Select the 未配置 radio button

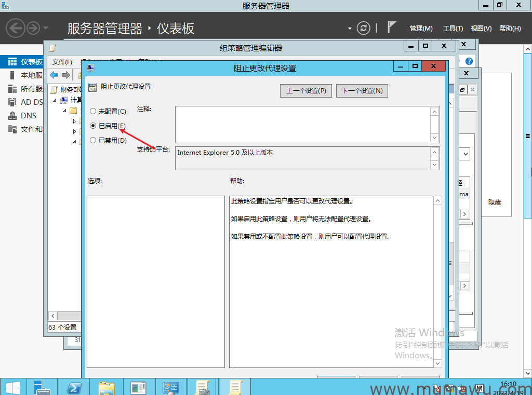pyautogui.click(x=93, y=111)
